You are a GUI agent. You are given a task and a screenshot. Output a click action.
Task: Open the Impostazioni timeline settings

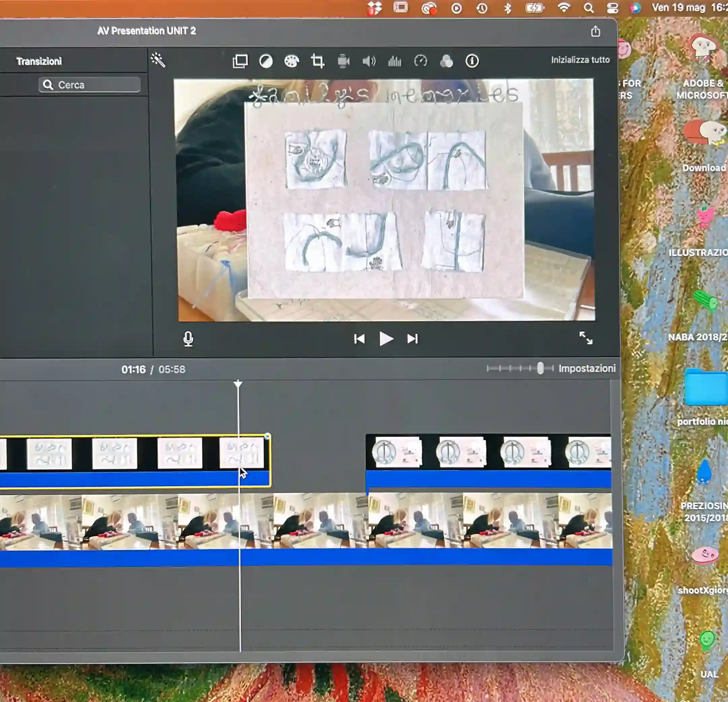(x=587, y=368)
